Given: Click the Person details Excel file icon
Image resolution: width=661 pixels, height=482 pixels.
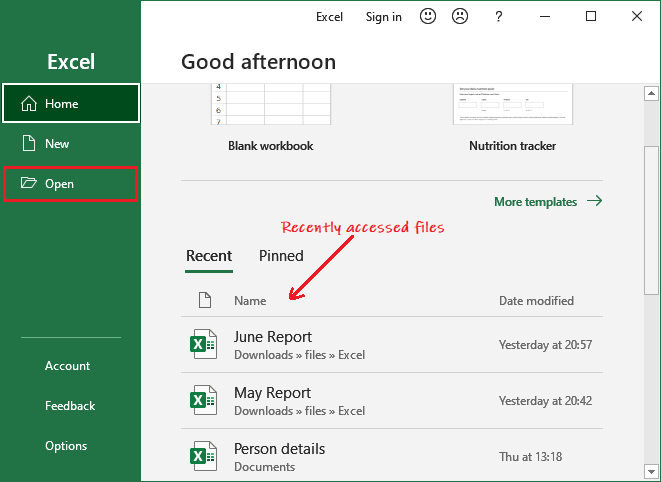Looking at the screenshot, I should (204, 456).
